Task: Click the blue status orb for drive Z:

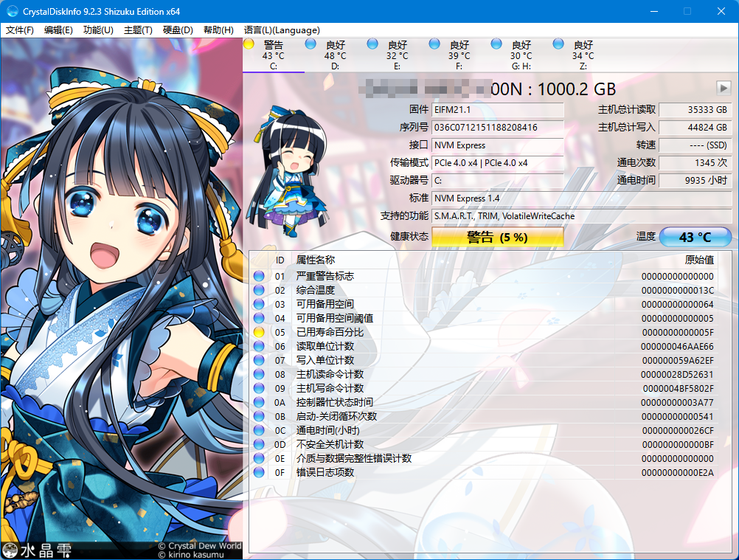Action: tap(558, 44)
